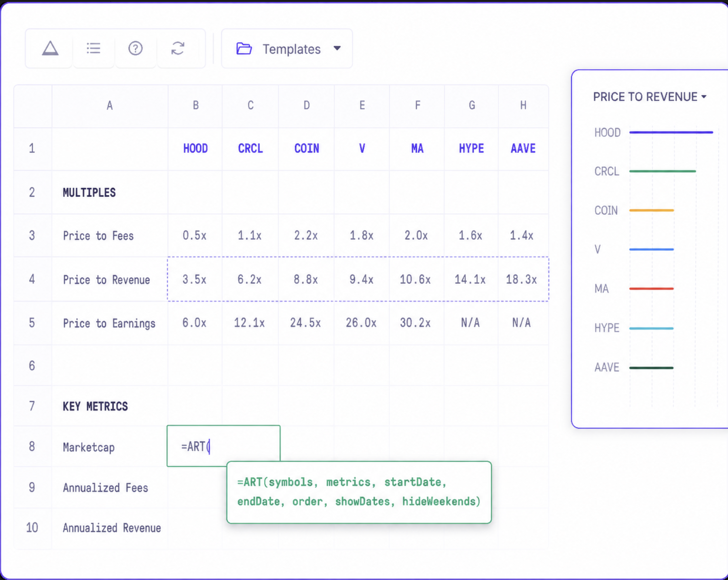Click the HYPE chart legend label
This screenshot has height=580, width=728.
(x=607, y=328)
